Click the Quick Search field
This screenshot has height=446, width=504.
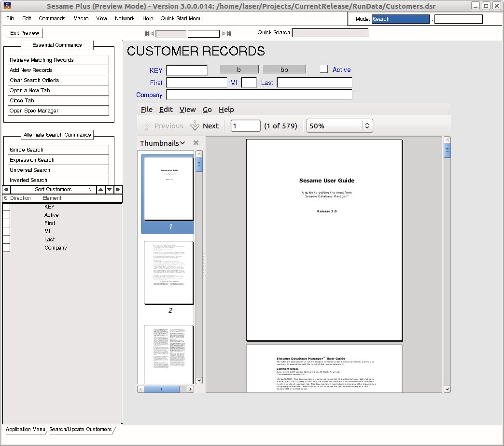(x=330, y=33)
